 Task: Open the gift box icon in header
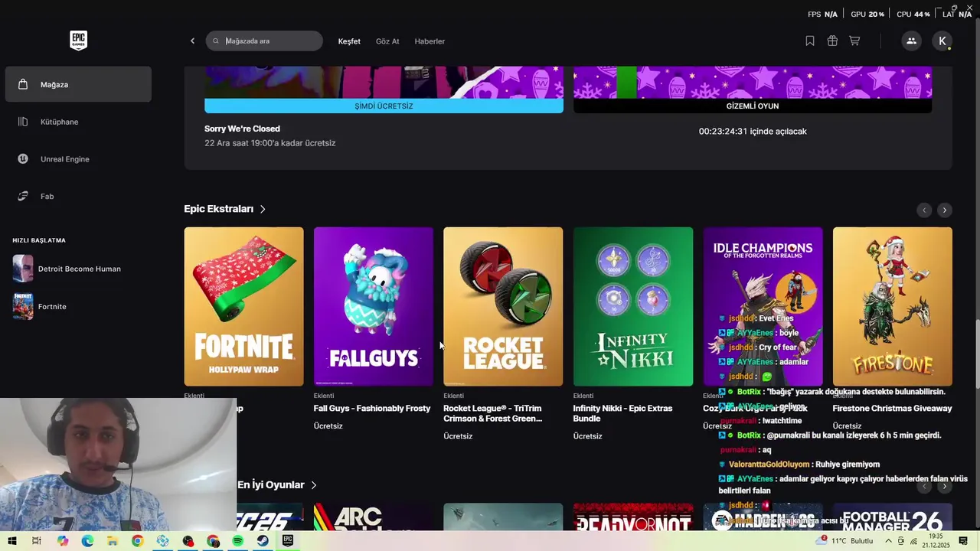click(x=832, y=41)
